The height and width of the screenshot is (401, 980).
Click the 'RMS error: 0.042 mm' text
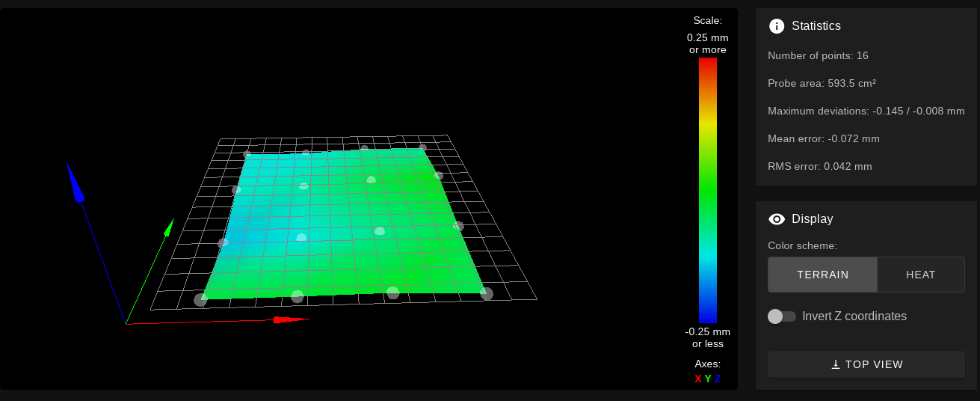click(x=820, y=166)
